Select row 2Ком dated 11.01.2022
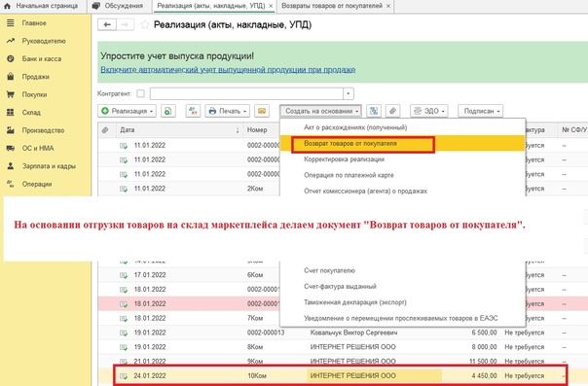The width and height of the screenshot is (588, 386). tap(190, 189)
